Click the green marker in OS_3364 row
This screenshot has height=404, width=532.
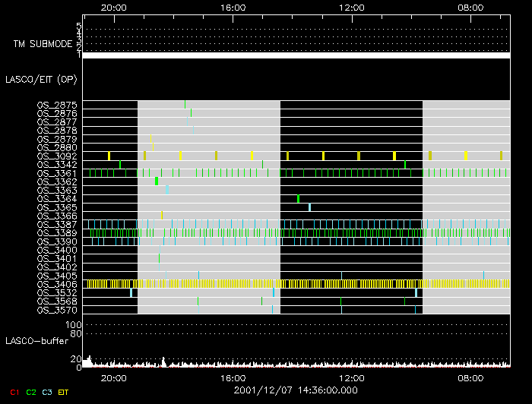tap(298, 199)
